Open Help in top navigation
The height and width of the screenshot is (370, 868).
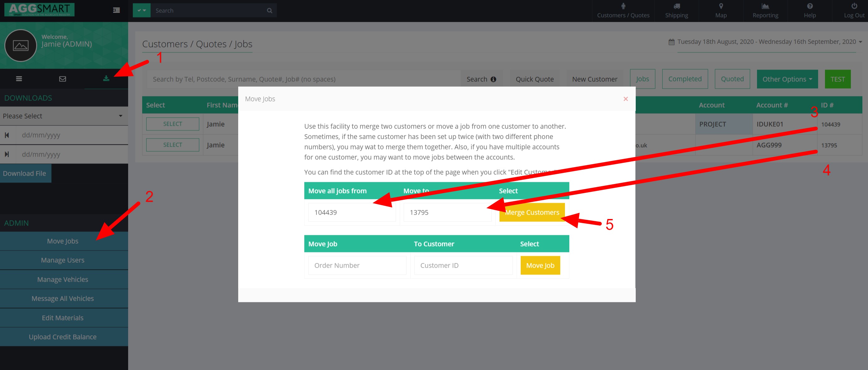click(810, 11)
